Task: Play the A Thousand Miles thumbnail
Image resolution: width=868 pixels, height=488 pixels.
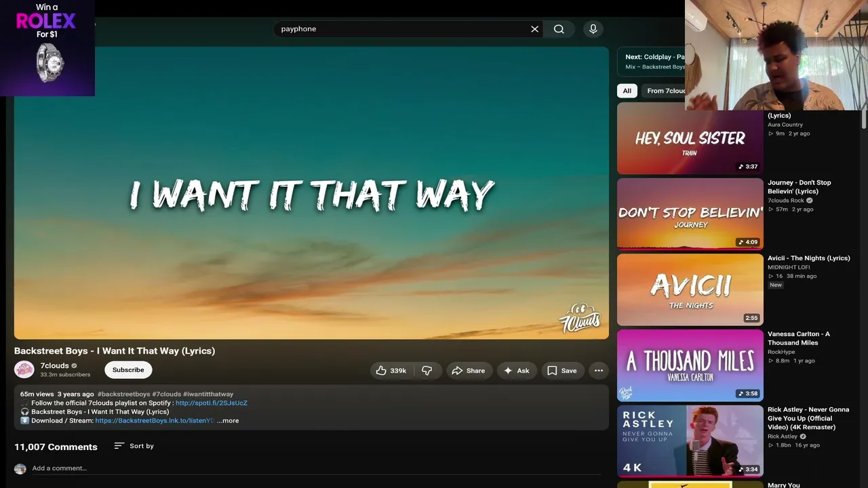Action: tap(690, 365)
